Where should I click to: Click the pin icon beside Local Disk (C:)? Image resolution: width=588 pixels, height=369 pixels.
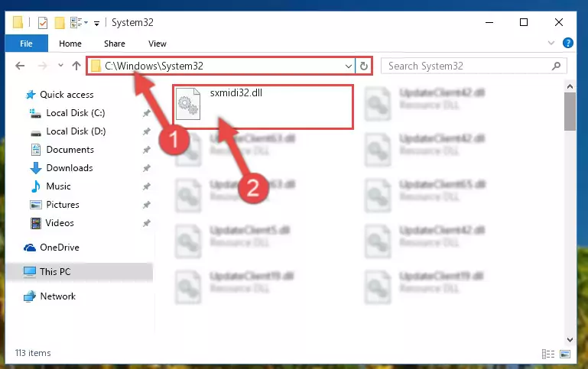tap(146, 113)
